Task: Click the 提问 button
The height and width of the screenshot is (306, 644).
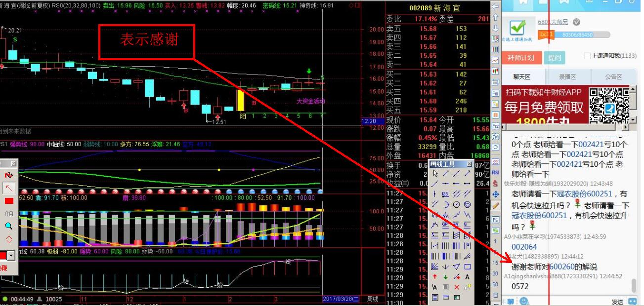Action: coord(555,58)
